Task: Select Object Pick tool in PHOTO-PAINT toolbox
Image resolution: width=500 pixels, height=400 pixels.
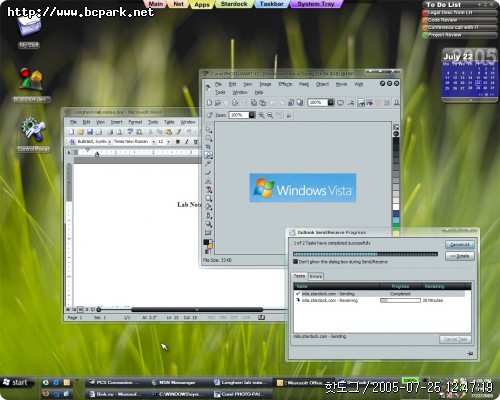Action: (209, 129)
